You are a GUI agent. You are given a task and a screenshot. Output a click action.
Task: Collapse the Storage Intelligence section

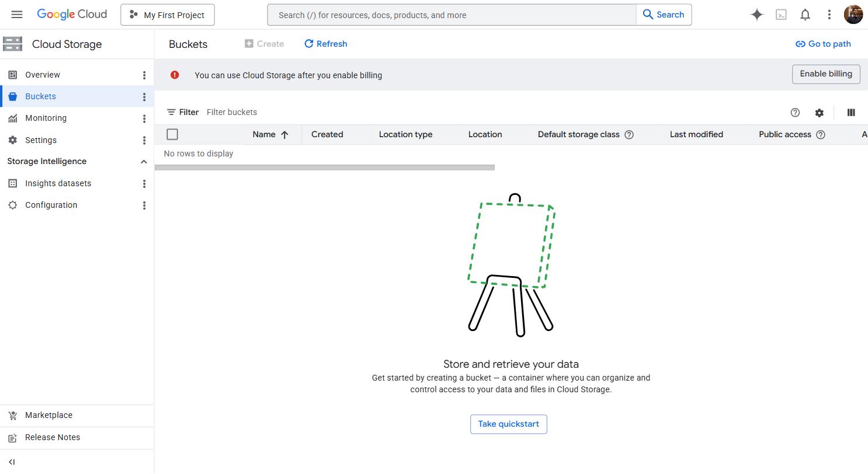(x=144, y=162)
